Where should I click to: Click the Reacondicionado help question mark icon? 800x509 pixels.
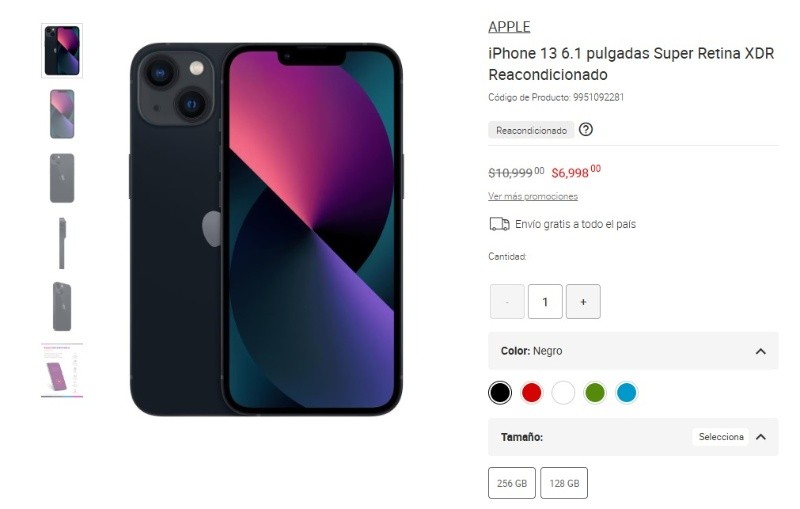(x=586, y=130)
